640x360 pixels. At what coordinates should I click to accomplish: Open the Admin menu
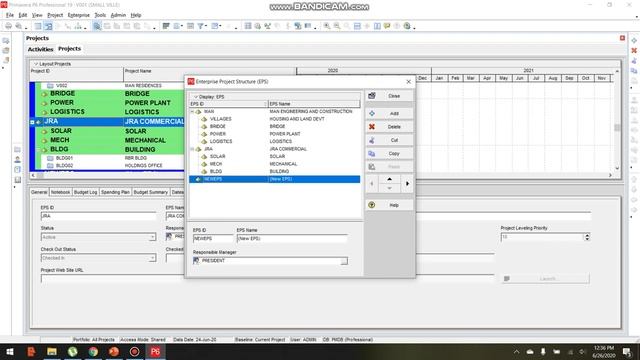(118, 15)
